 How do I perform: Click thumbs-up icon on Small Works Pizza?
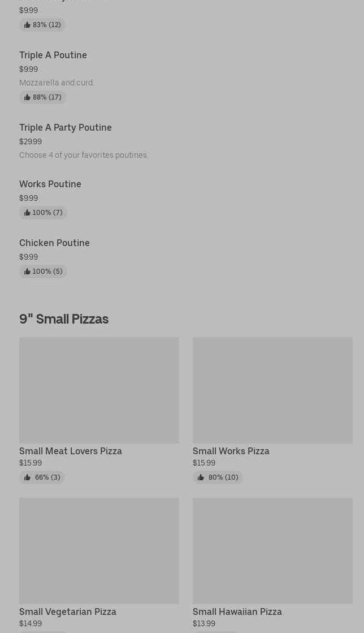(x=201, y=477)
